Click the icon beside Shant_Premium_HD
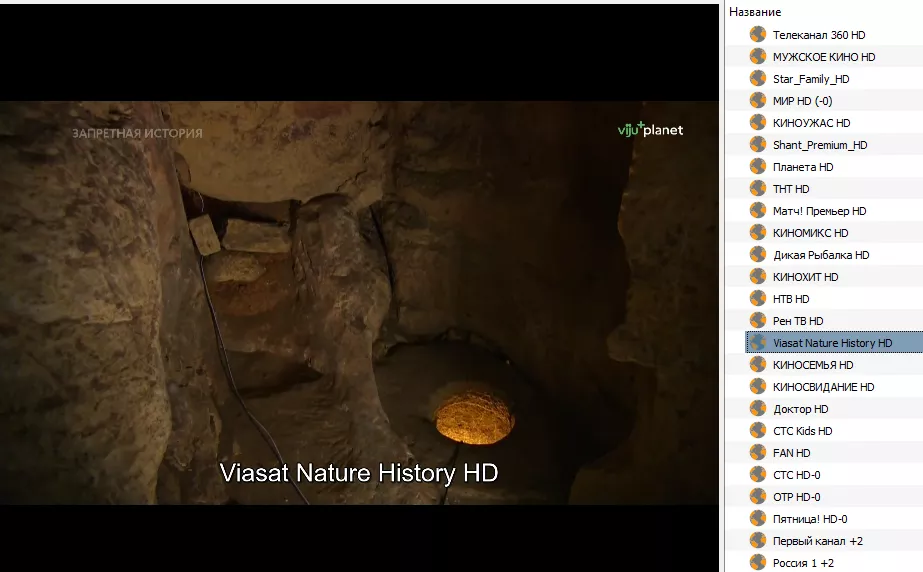 758,144
